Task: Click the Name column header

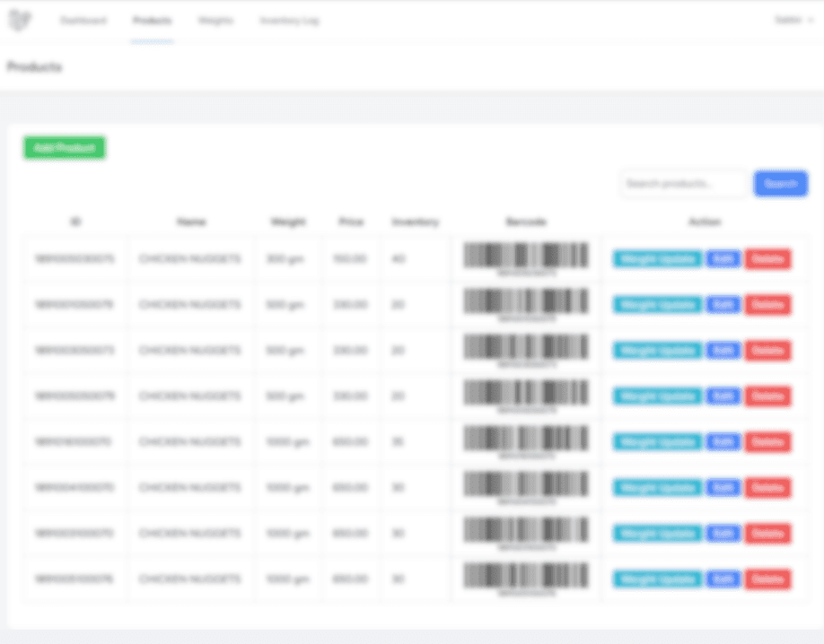Action: pyautogui.click(x=191, y=222)
